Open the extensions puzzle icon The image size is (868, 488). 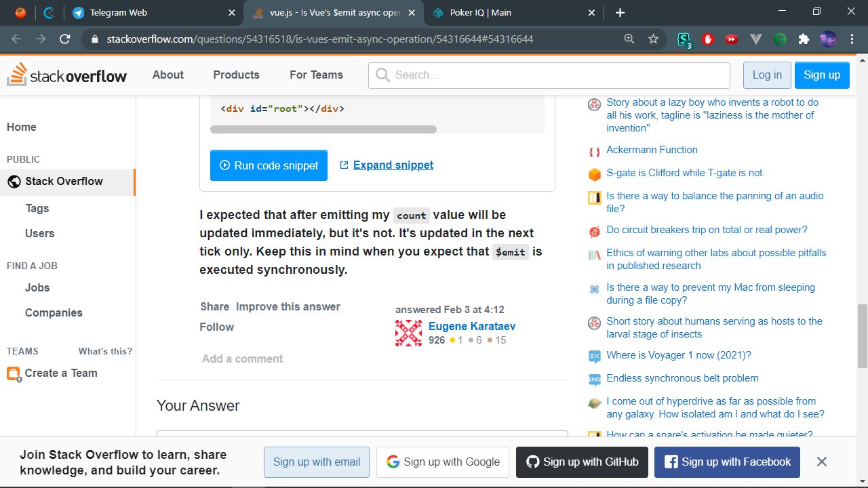(x=804, y=39)
